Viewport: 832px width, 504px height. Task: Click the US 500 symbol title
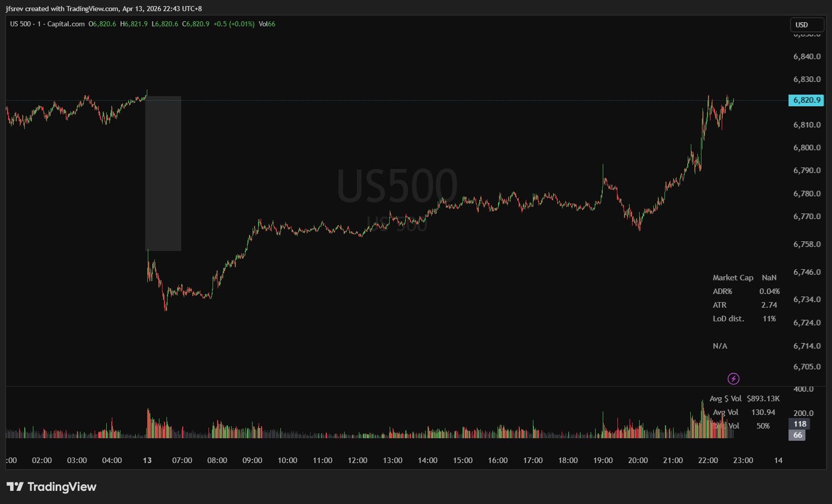(21, 24)
